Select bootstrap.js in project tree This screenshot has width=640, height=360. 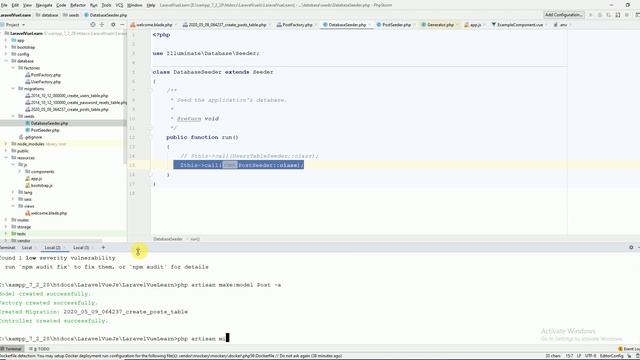(39, 186)
